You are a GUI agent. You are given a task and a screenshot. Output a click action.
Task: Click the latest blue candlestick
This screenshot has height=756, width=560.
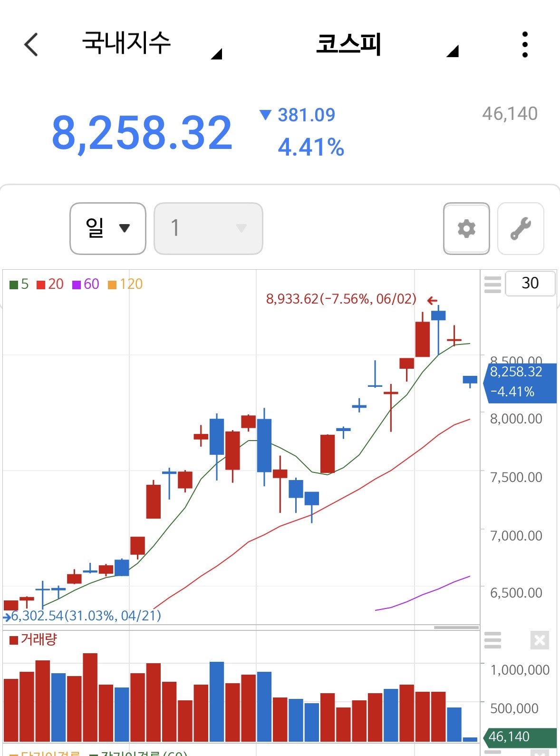(470, 380)
